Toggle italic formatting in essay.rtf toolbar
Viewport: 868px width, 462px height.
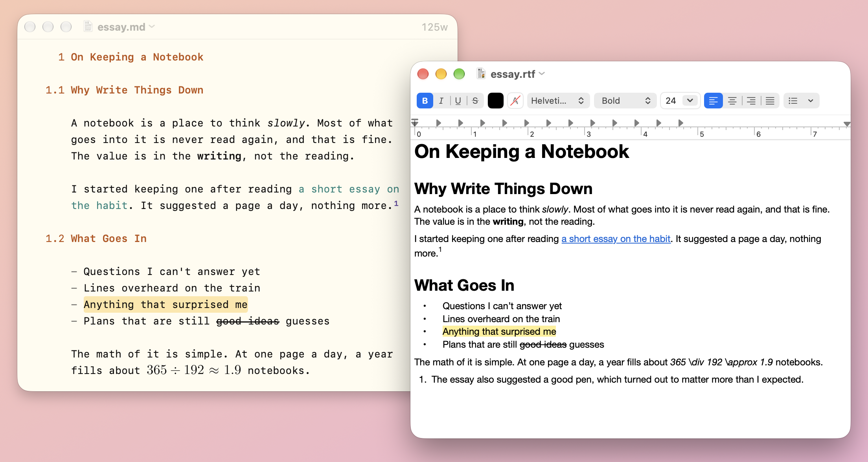[x=441, y=101]
